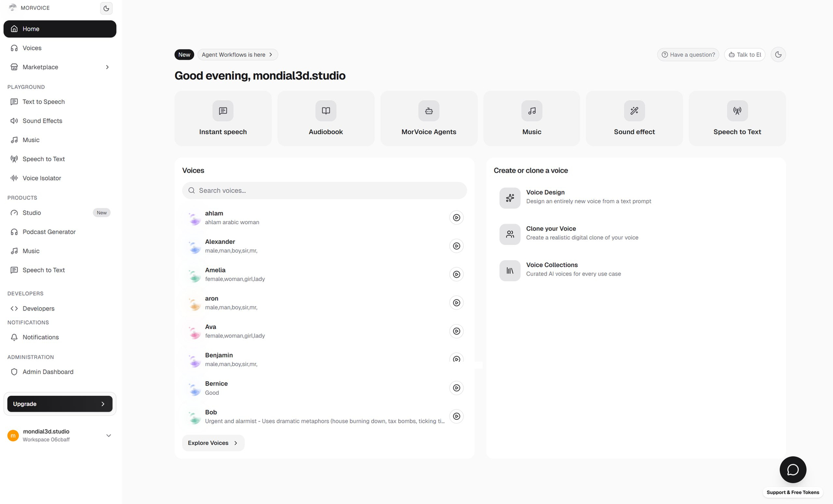Open Podcast Generator from sidebar
Image resolution: width=833 pixels, height=504 pixels.
click(x=49, y=232)
